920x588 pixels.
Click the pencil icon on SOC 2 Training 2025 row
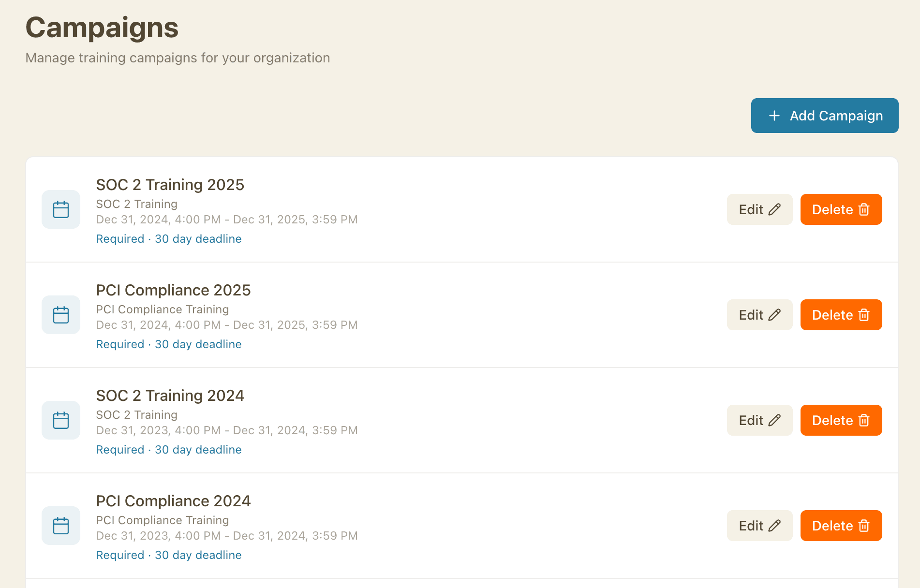pyautogui.click(x=776, y=209)
